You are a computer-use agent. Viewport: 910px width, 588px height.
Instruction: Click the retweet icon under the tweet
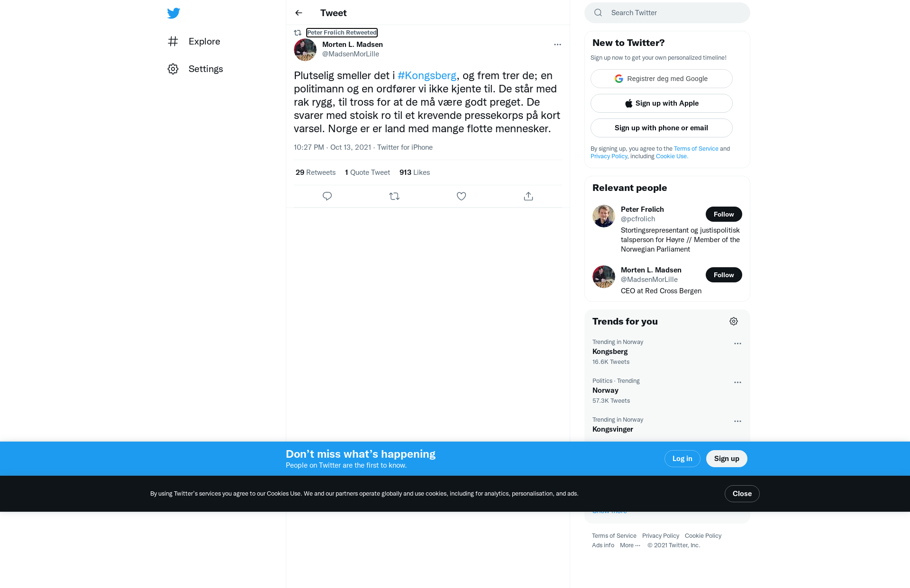click(394, 196)
